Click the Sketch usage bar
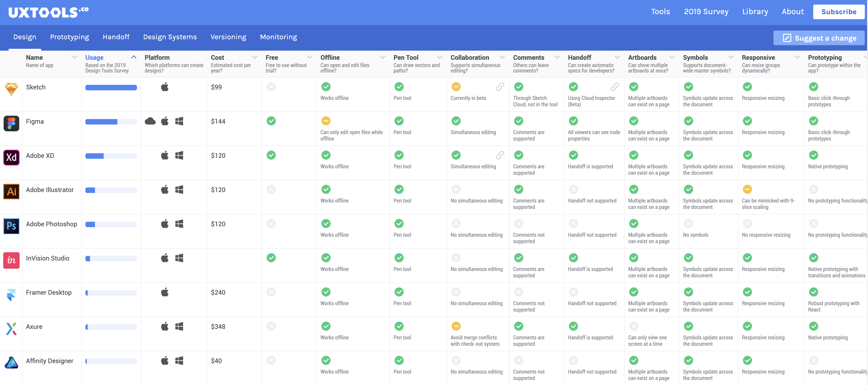Image resolution: width=868 pixels, height=385 pixels. point(111,88)
